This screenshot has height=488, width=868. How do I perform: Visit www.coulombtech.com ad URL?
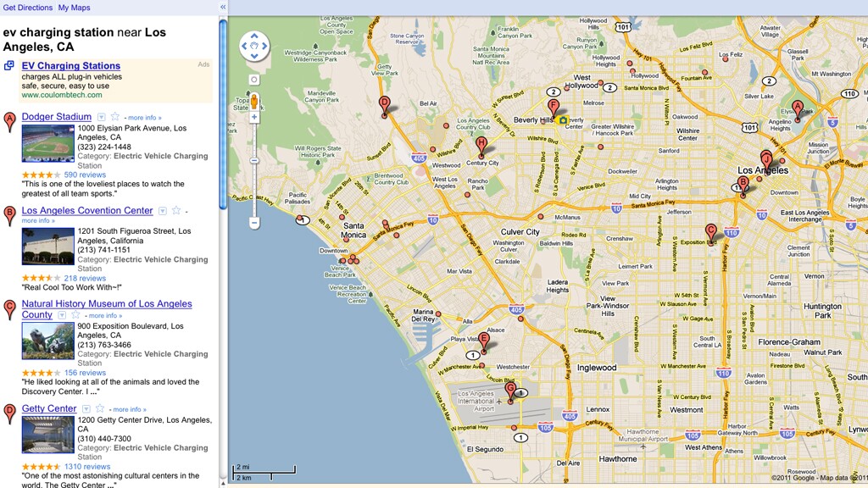click(x=62, y=95)
